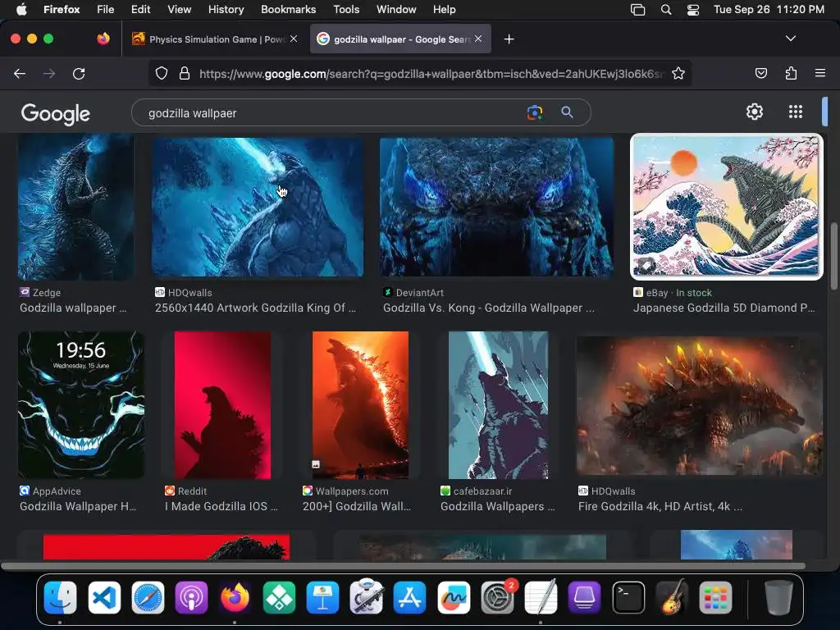This screenshot has width=840, height=630.
Task: Bookmark this page with the star
Action: tap(678, 73)
